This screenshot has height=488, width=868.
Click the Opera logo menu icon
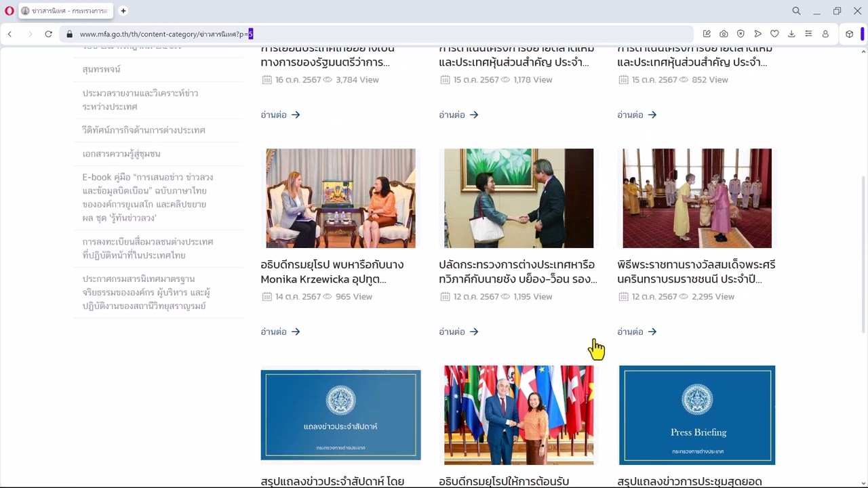(x=9, y=11)
